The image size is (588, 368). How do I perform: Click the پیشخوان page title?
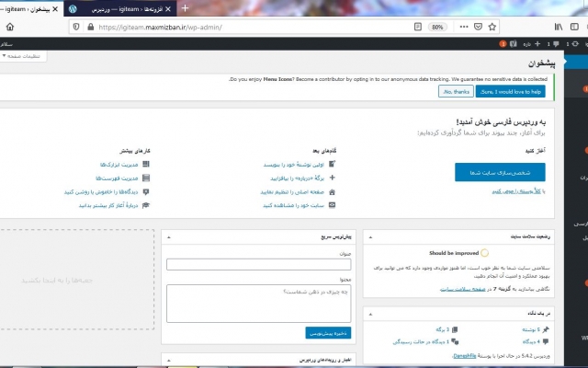[541, 63]
